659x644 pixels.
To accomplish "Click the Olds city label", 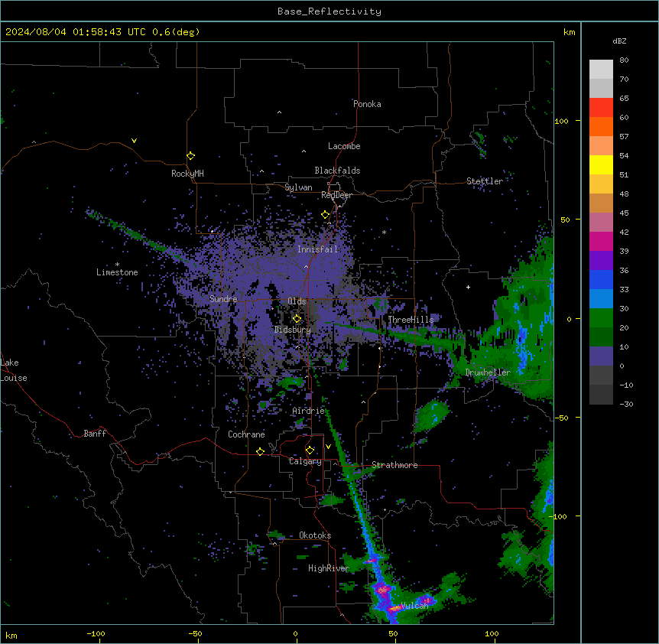I will (x=297, y=301).
